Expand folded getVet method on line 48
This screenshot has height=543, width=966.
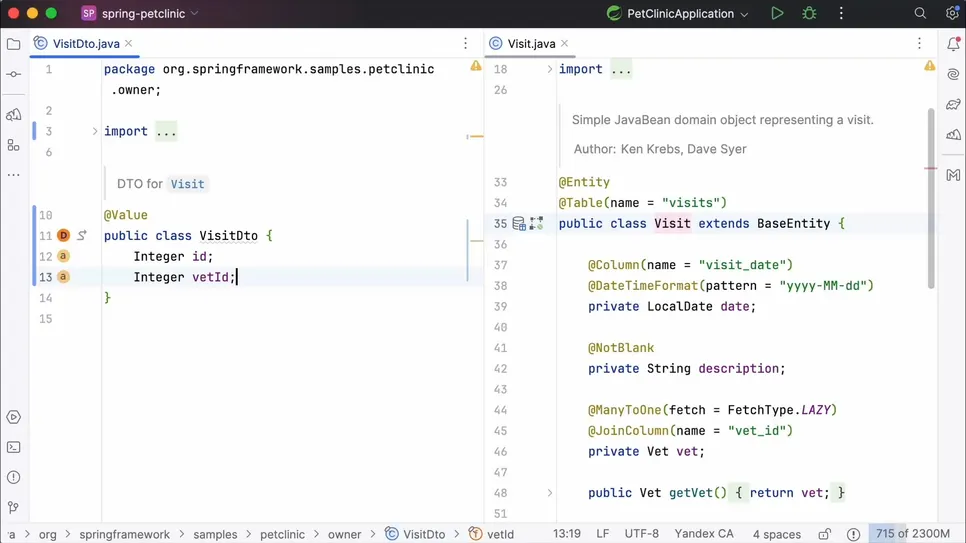550,493
